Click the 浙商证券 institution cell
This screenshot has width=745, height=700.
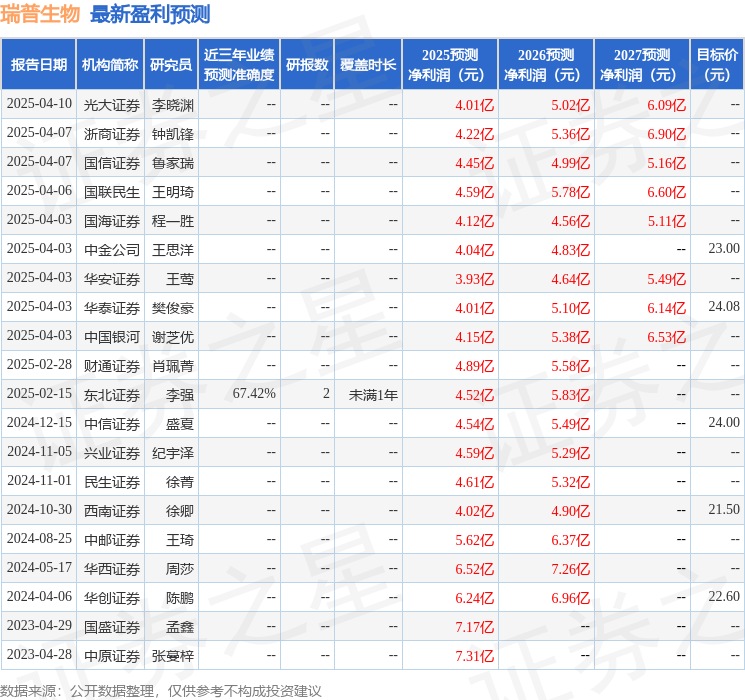point(112,134)
